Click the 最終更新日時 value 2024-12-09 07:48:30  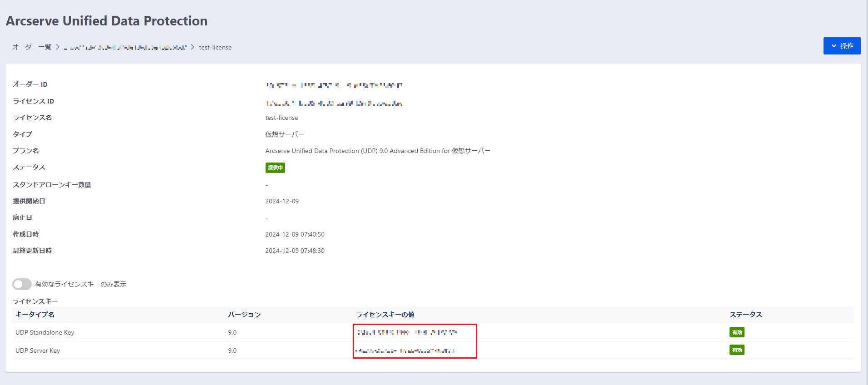coord(295,251)
